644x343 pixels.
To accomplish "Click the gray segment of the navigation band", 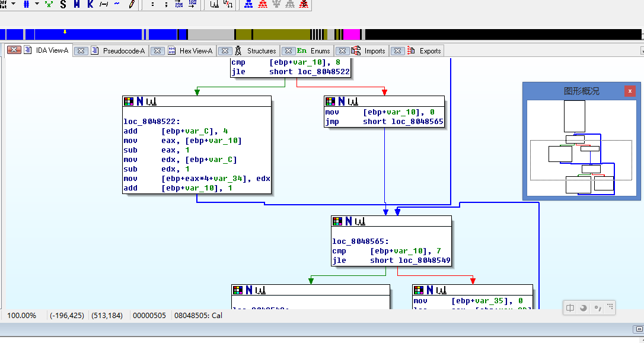I will (x=211, y=34).
